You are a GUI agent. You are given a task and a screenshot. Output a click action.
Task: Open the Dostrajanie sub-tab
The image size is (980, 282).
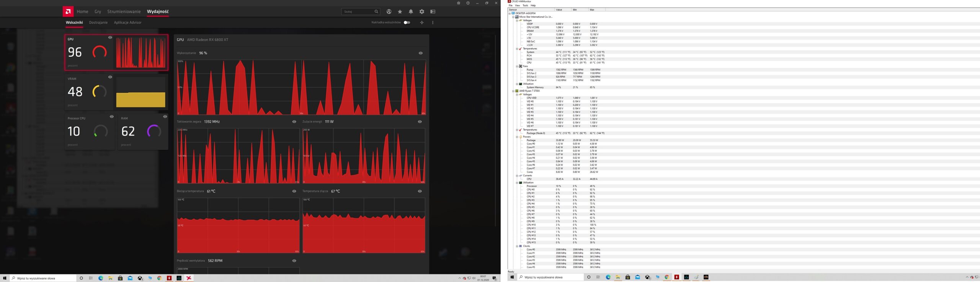98,23
